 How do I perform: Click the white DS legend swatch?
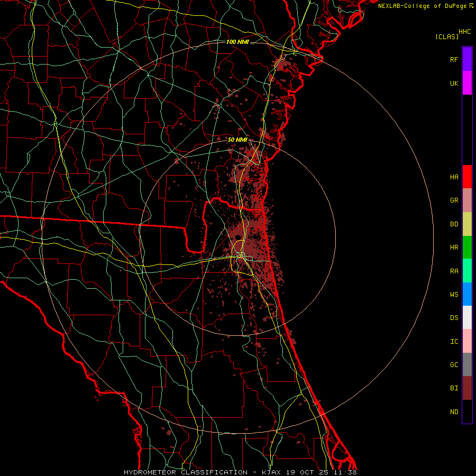[x=467, y=317]
